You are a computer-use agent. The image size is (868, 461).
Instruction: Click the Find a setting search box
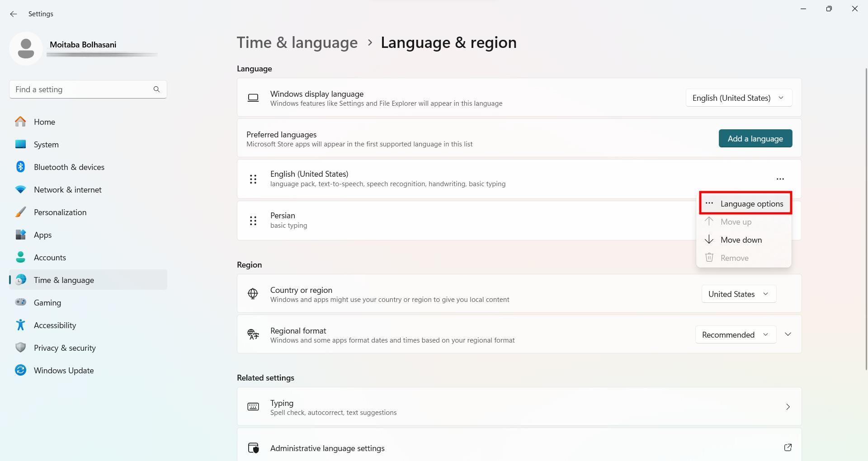[x=81, y=89]
